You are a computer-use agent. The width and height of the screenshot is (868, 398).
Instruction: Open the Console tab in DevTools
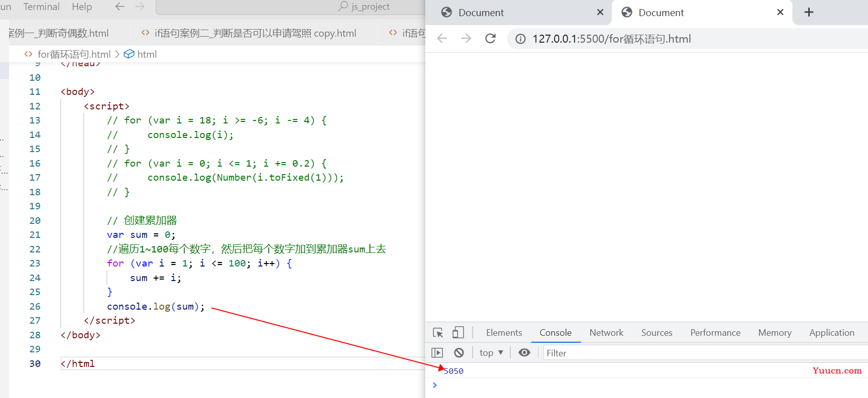pyautogui.click(x=556, y=333)
